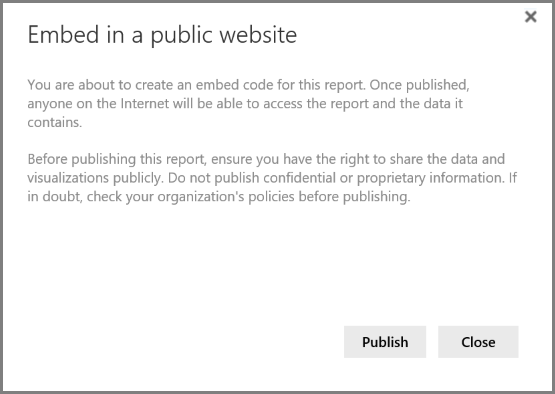Screen dimensions: 555x394
Task: Click the 'Embed in a public website' heading
Action: (x=162, y=35)
